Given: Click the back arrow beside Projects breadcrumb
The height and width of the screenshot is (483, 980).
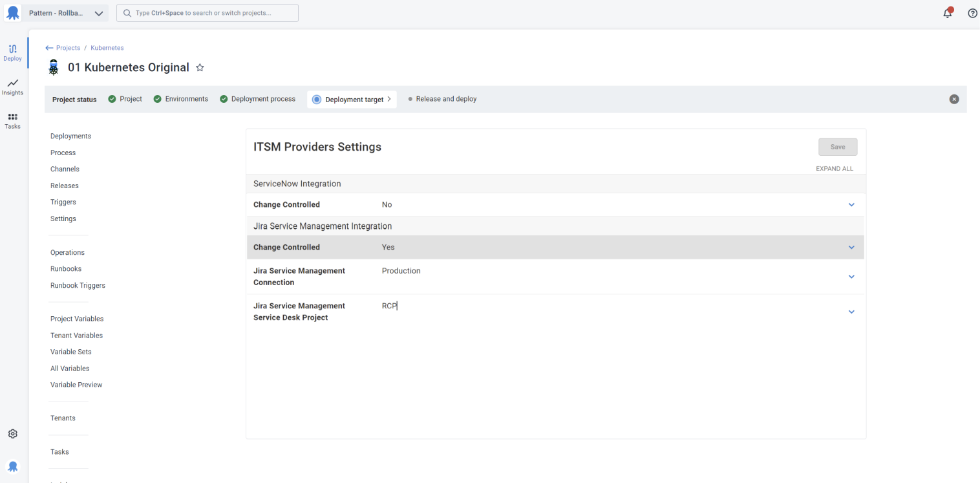Looking at the screenshot, I should pos(48,47).
